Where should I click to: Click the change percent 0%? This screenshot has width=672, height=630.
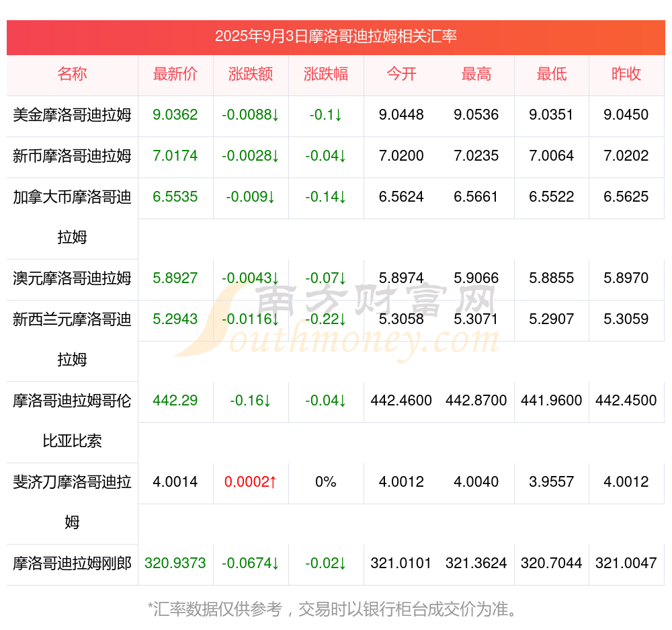click(x=326, y=482)
